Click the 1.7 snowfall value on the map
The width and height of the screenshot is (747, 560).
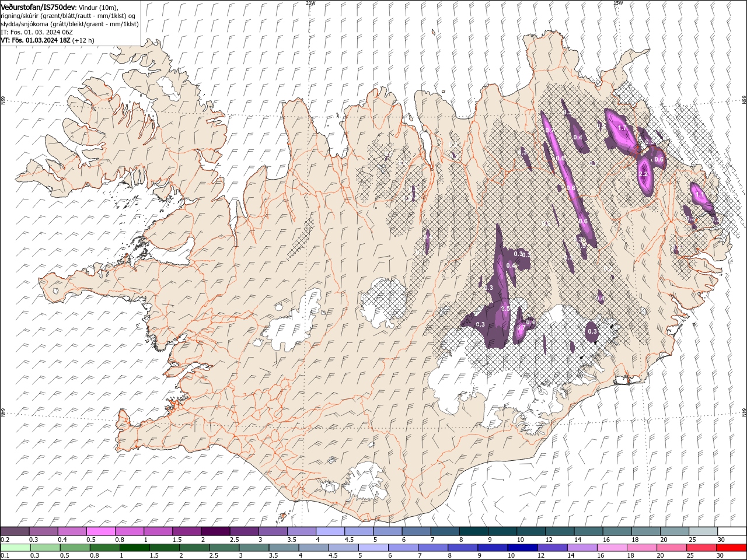click(622, 128)
